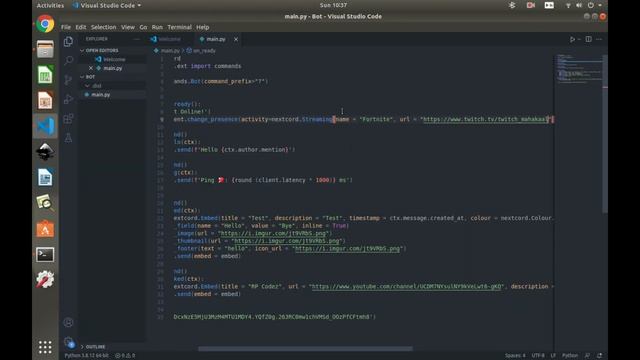Open the Selection menu
Screen dimensions: 640x360
[x=103, y=27]
